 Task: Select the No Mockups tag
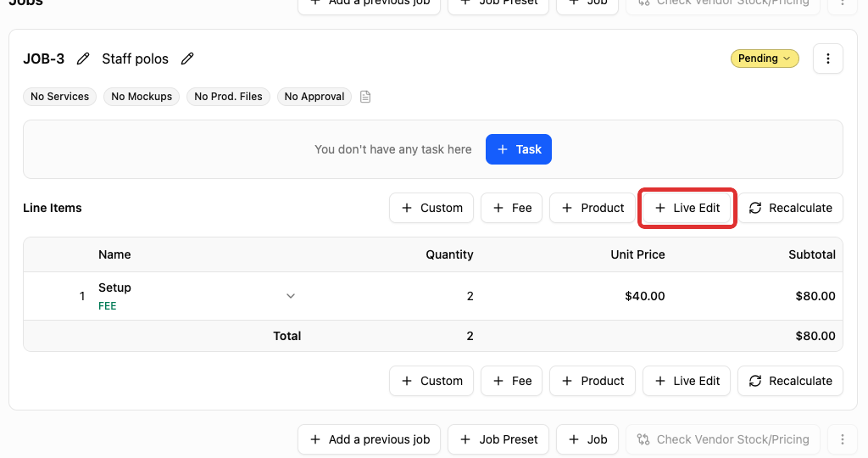click(x=142, y=97)
